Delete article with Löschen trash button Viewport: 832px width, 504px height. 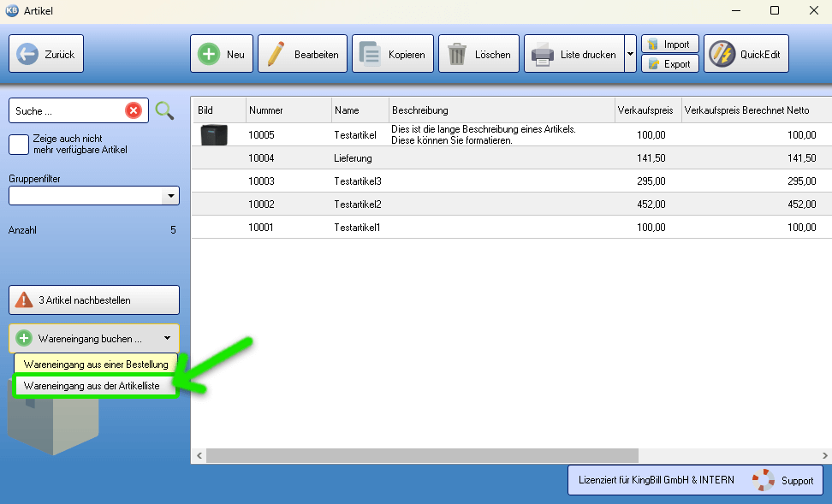tap(479, 54)
